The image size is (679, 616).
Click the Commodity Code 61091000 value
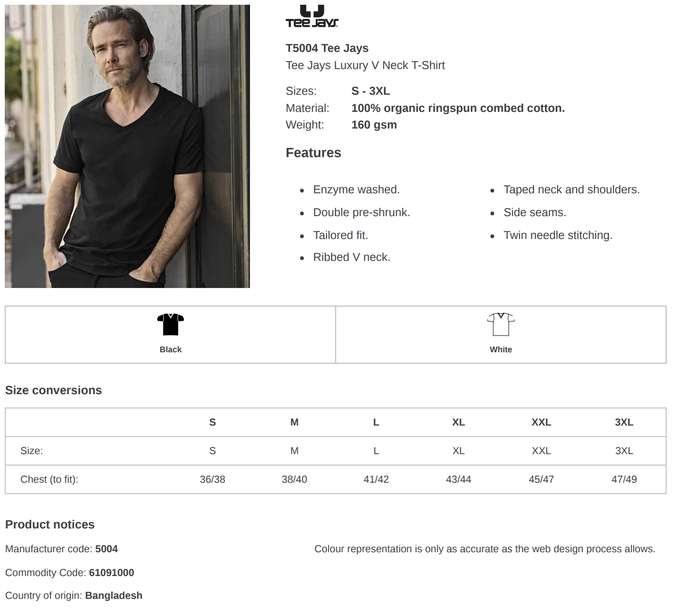[x=111, y=573]
